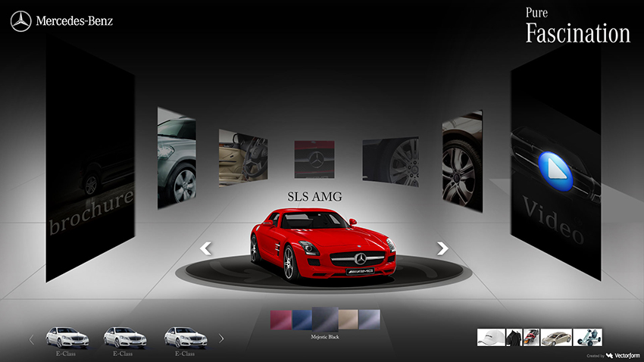Click the Mercedes-Benz wordmark text

coord(74,21)
